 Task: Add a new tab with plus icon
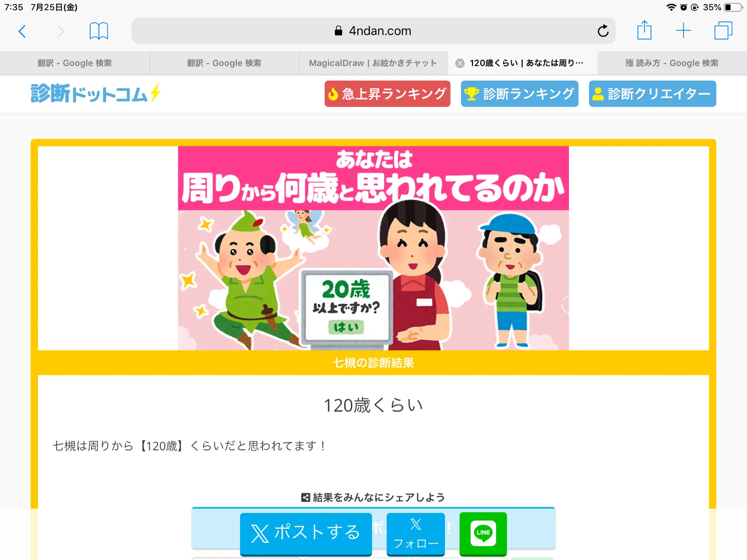click(x=683, y=31)
